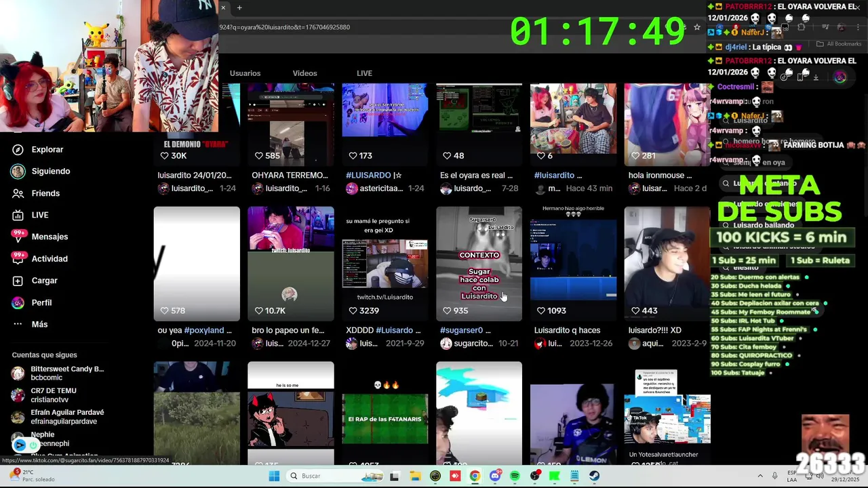Open the Windows Start menu
868x488 pixels.
click(274, 476)
